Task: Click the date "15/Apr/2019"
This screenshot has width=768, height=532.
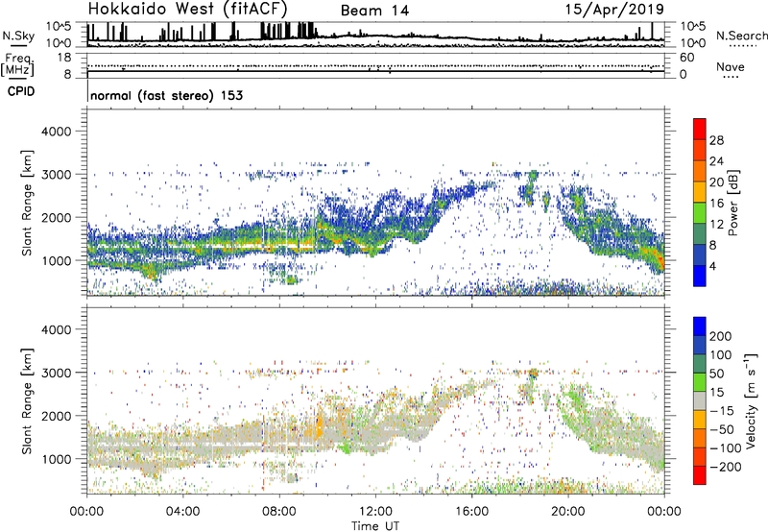Action: [x=614, y=10]
